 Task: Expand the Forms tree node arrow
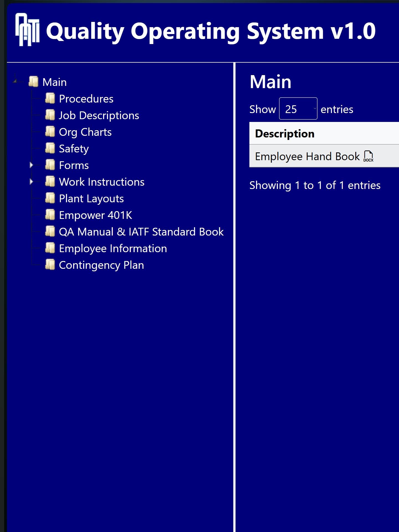pyautogui.click(x=31, y=165)
